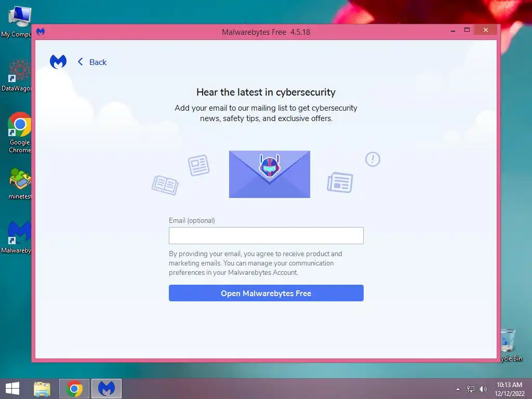Close the Malwarebytes Free window

[x=486, y=30]
